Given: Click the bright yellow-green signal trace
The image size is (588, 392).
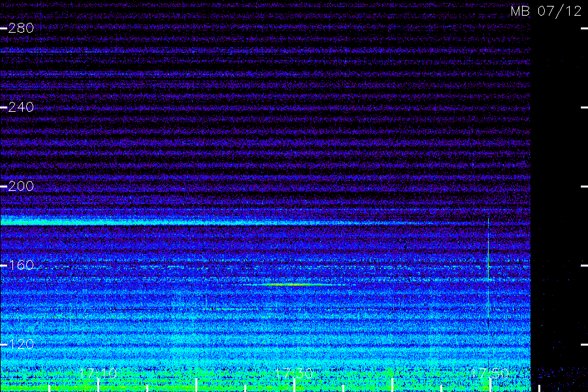Looking at the screenshot, I should pyautogui.click(x=295, y=285).
